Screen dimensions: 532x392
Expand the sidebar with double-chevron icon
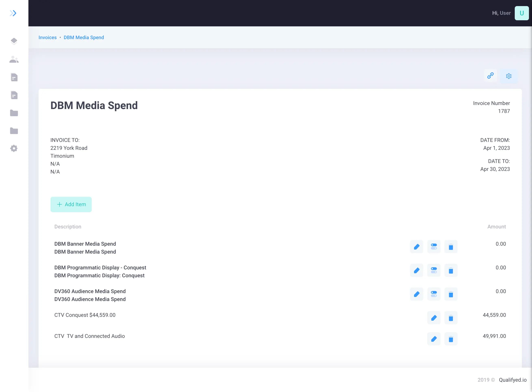point(13,13)
